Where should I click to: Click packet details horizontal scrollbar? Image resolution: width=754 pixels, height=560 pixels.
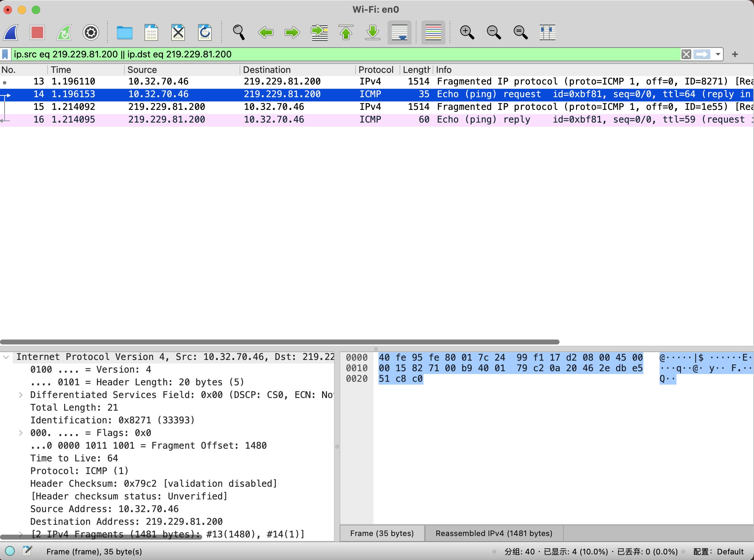pyautogui.click(x=101, y=537)
